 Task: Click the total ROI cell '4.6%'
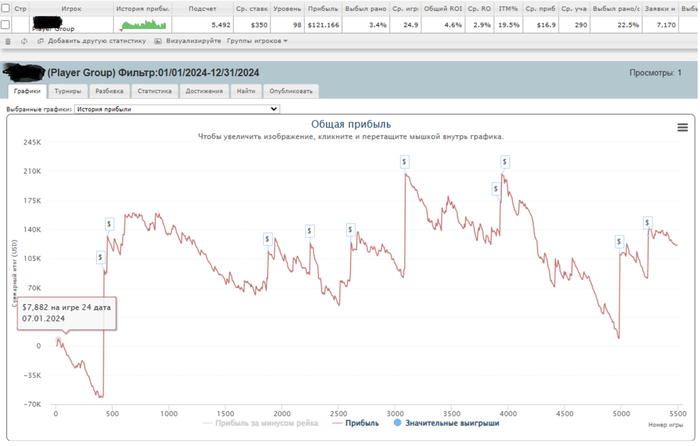click(443, 25)
